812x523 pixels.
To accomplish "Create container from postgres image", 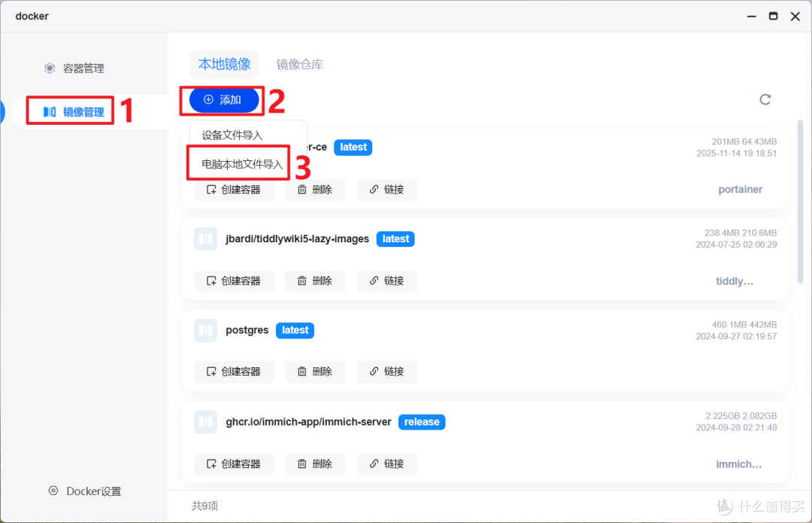I will (x=234, y=372).
